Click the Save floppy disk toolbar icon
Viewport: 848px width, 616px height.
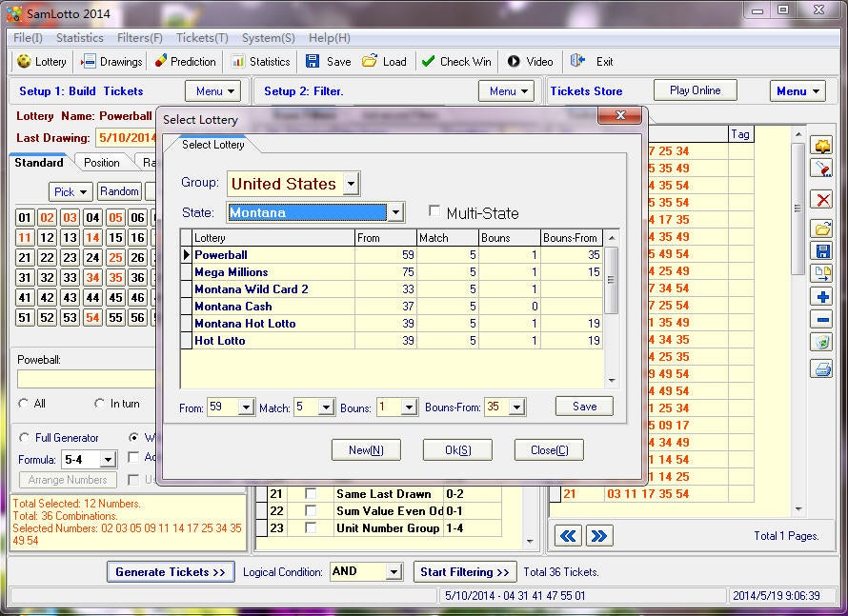click(313, 61)
